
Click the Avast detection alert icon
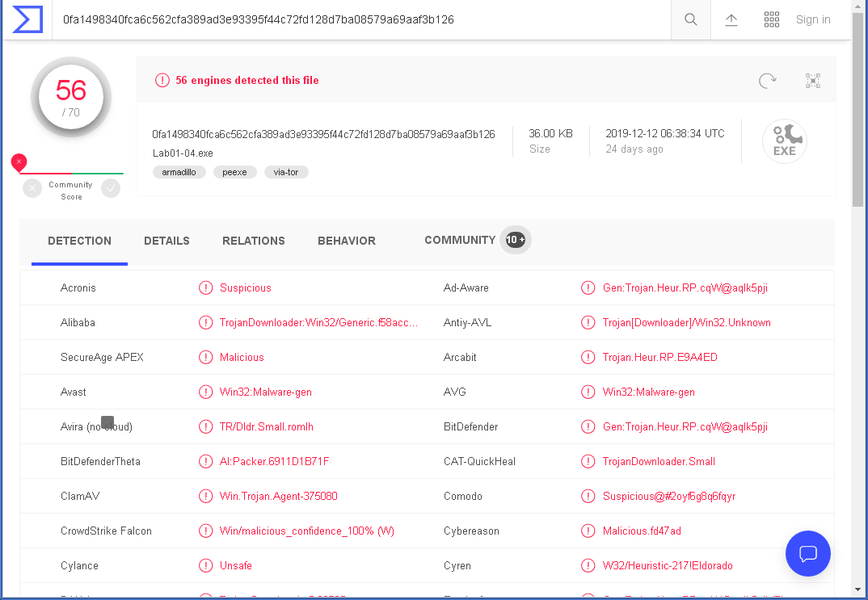pos(205,392)
